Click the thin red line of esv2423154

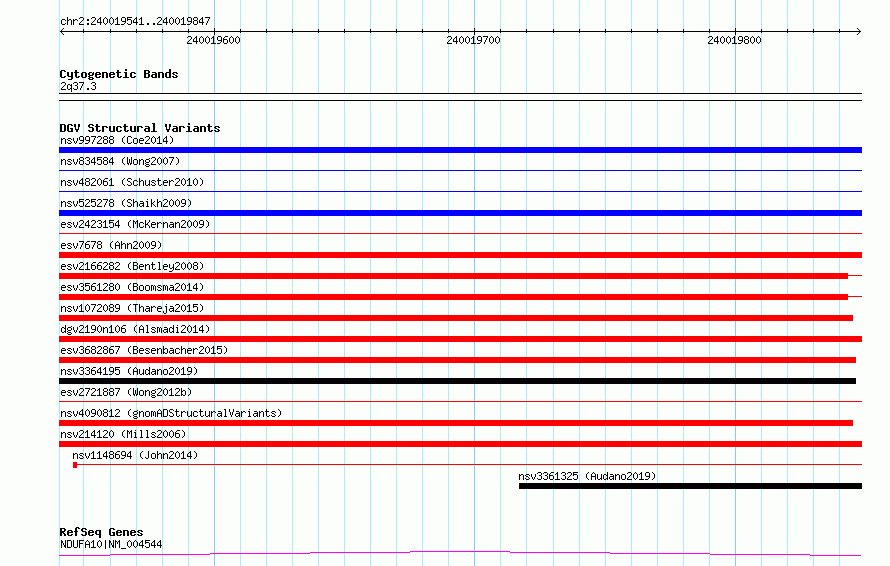click(x=460, y=233)
